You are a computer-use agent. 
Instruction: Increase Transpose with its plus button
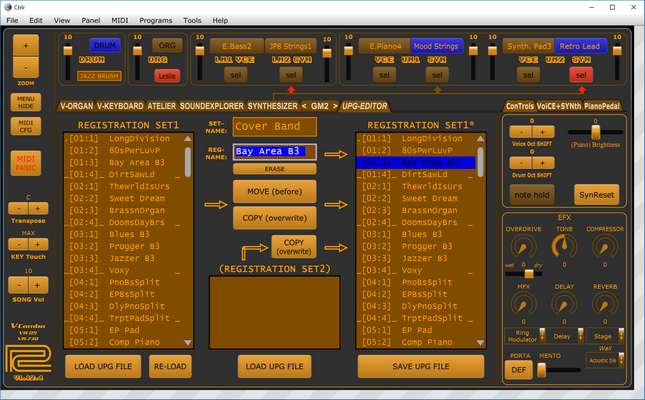[x=38, y=209]
